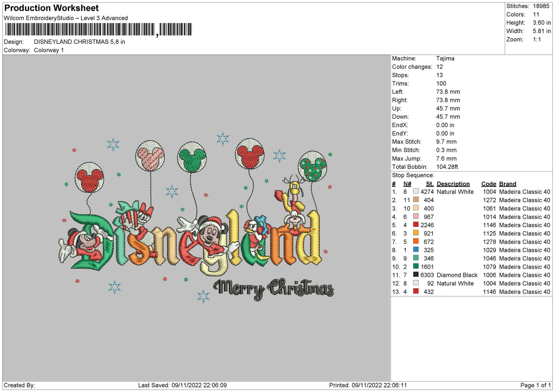Click the Diamond Black swatch in row 11
Image resolution: width=555 pixels, height=392 pixels.
[x=416, y=275]
